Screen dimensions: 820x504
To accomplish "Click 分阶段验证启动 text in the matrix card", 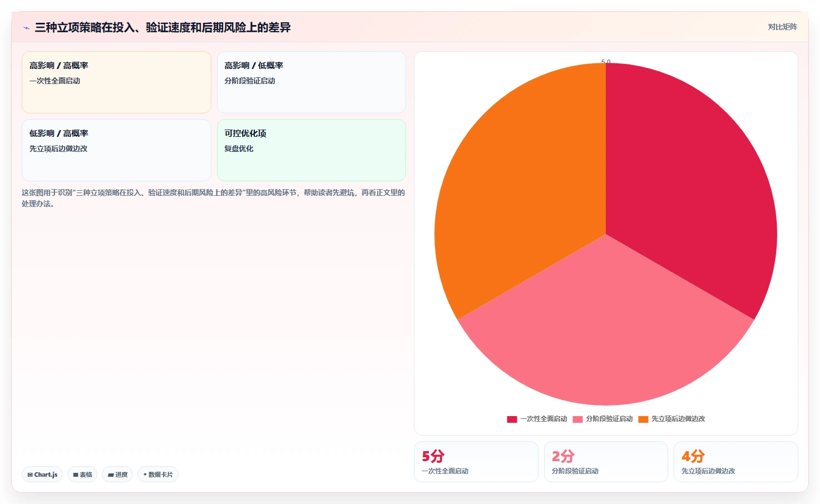I will pos(250,81).
